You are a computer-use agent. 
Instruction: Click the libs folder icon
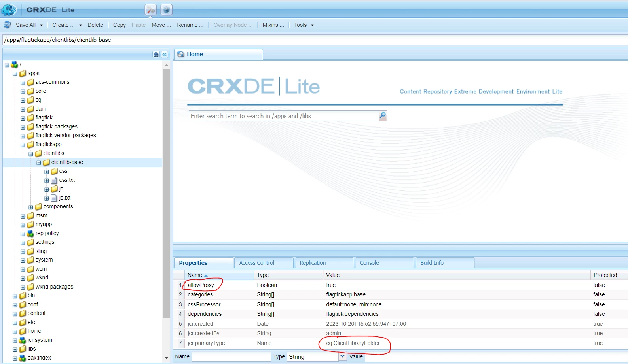pos(23,349)
